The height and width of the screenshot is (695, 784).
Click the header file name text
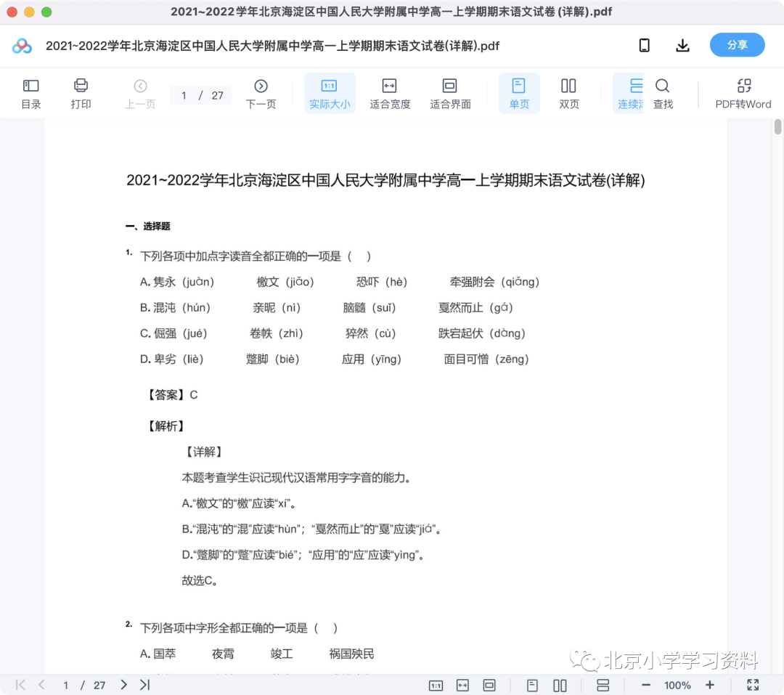[x=272, y=46]
